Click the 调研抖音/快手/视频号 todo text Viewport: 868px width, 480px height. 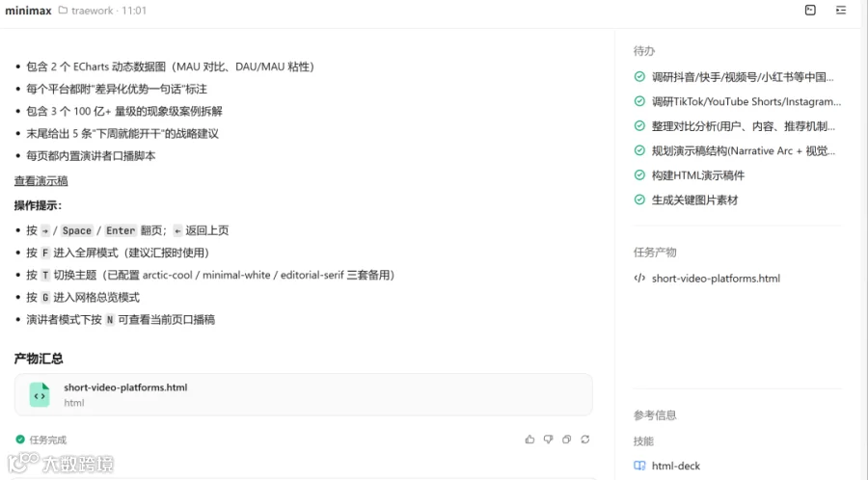coord(743,77)
